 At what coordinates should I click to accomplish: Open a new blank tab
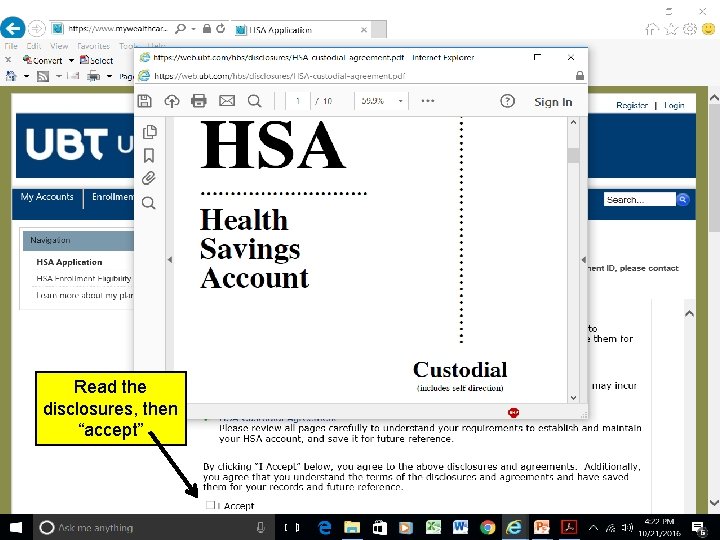[379, 30]
